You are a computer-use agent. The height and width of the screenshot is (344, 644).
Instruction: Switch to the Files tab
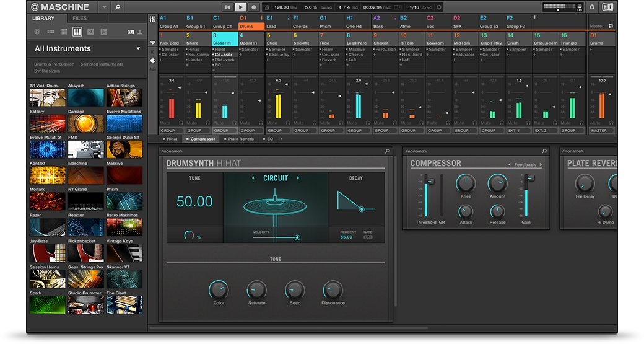click(80, 19)
